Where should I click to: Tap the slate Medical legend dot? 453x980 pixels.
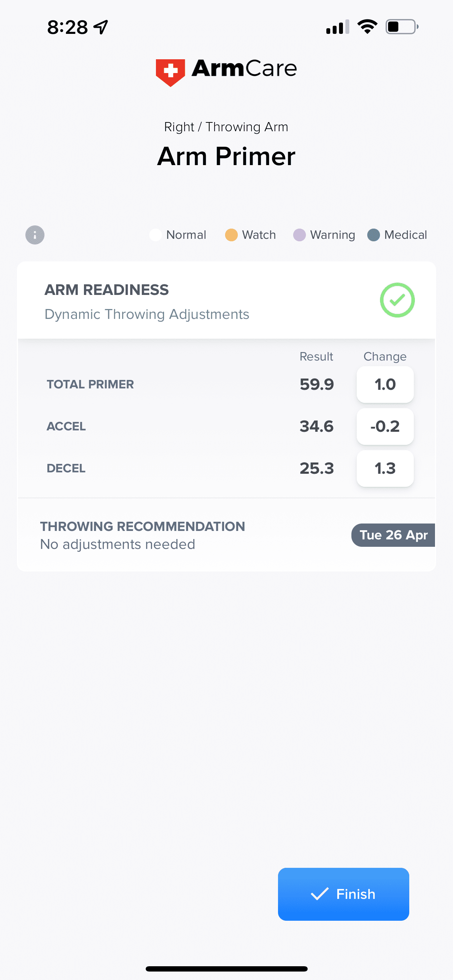(x=374, y=235)
